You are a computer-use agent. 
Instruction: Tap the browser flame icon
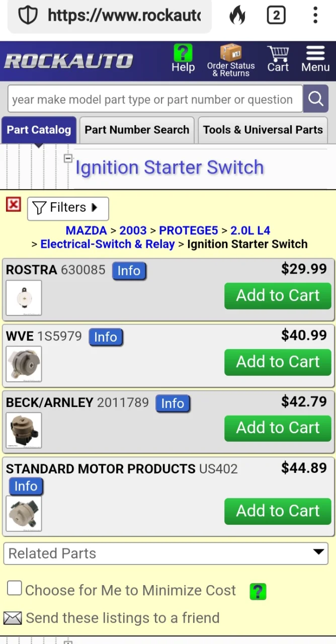tap(237, 16)
